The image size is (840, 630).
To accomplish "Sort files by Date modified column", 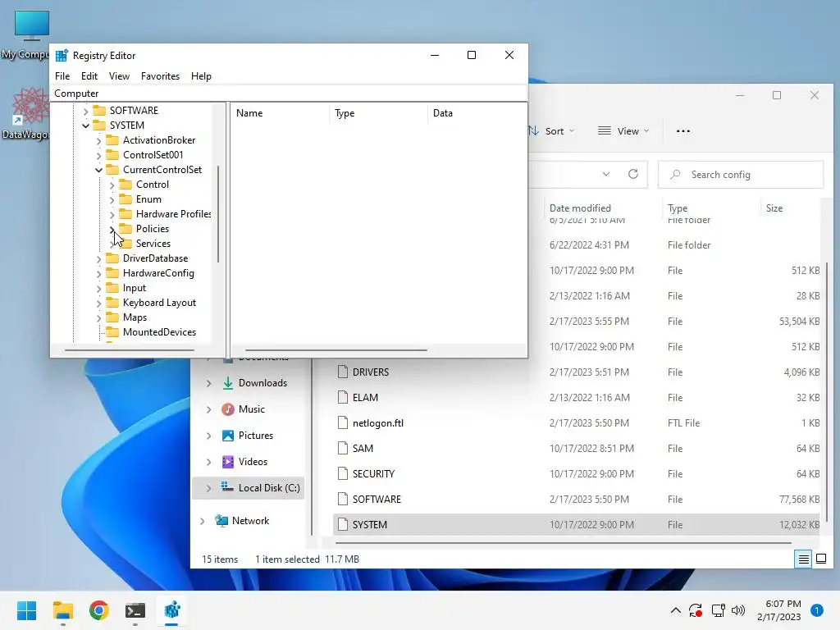I will (x=580, y=208).
